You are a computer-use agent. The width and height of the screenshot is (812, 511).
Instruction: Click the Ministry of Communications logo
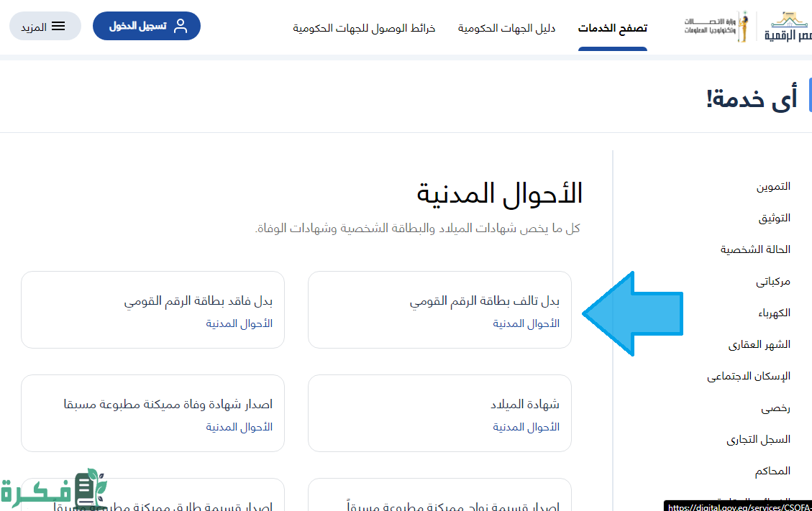(716, 27)
